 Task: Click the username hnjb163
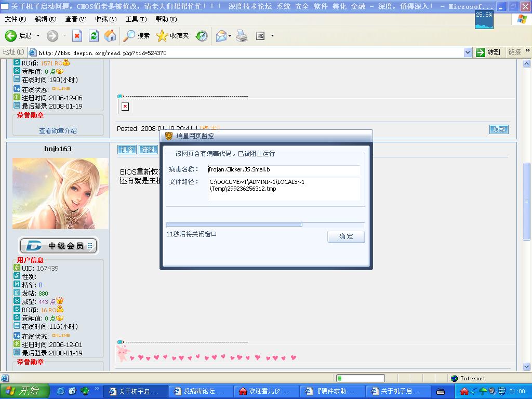[x=58, y=149]
